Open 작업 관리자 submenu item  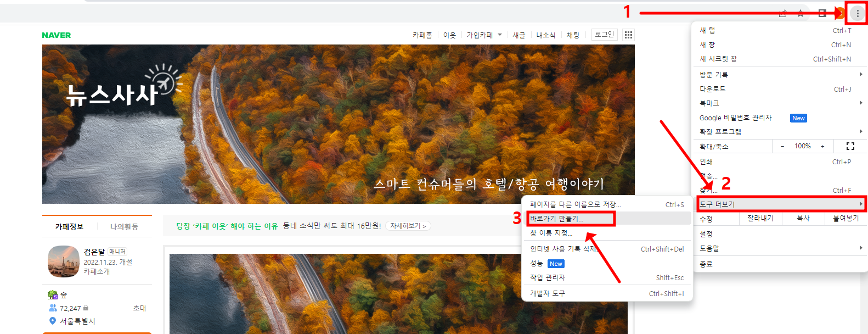[607, 277]
